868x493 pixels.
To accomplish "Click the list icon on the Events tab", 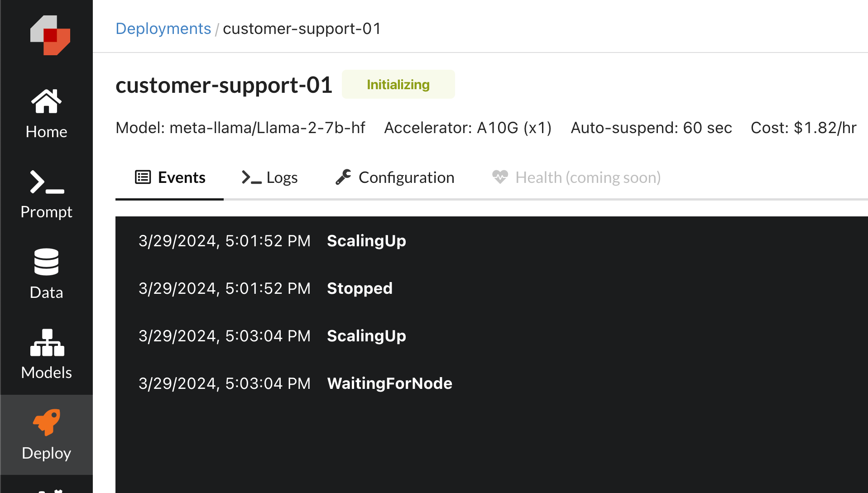I will (142, 177).
